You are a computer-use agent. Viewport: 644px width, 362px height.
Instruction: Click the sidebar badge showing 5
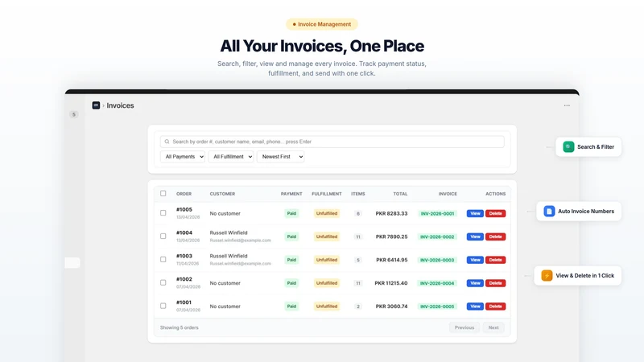click(x=74, y=114)
